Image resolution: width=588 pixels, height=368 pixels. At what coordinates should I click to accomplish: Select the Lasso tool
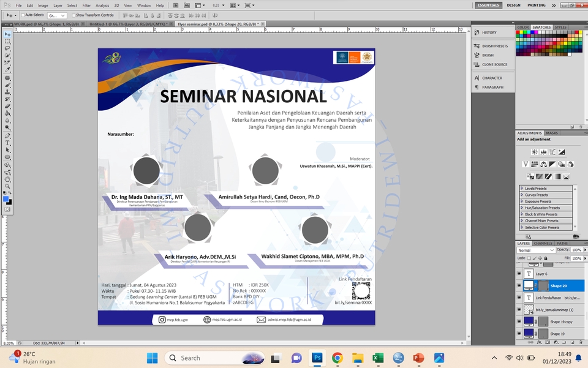tap(8, 47)
